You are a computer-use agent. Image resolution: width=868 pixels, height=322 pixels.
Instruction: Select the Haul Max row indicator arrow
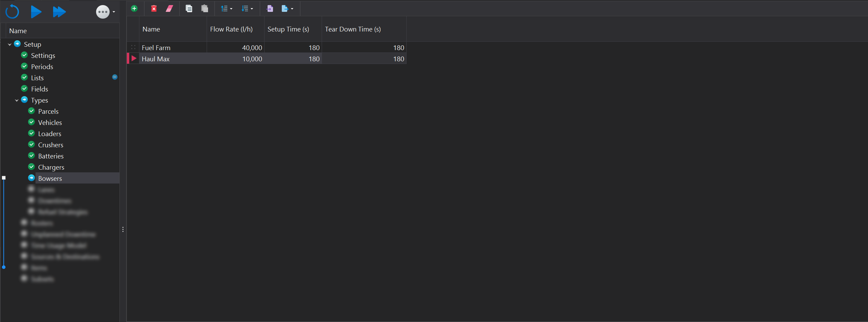tap(134, 59)
